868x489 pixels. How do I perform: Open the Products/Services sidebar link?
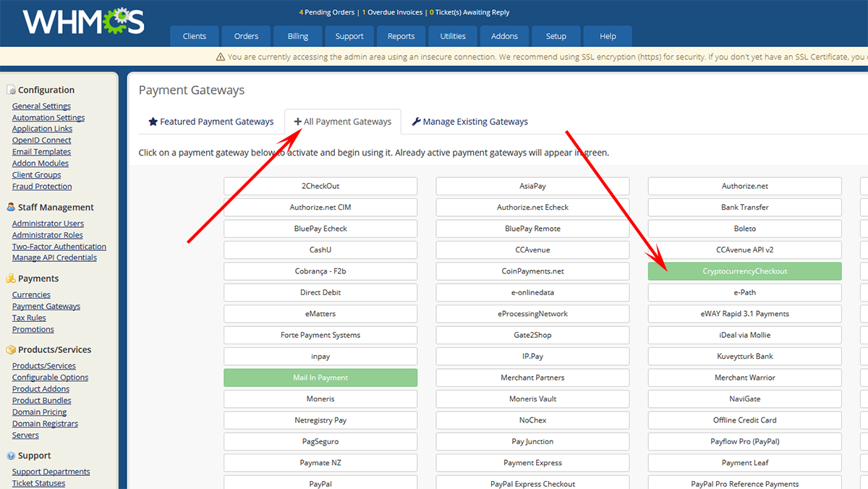(44, 366)
